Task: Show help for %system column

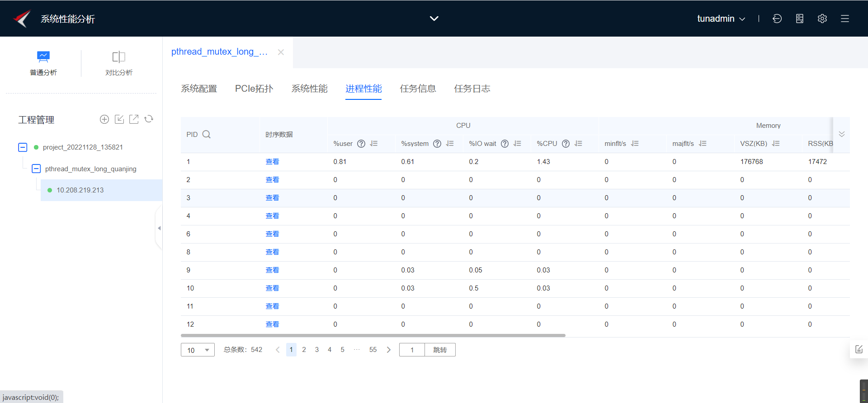Action: (x=437, y=144)
